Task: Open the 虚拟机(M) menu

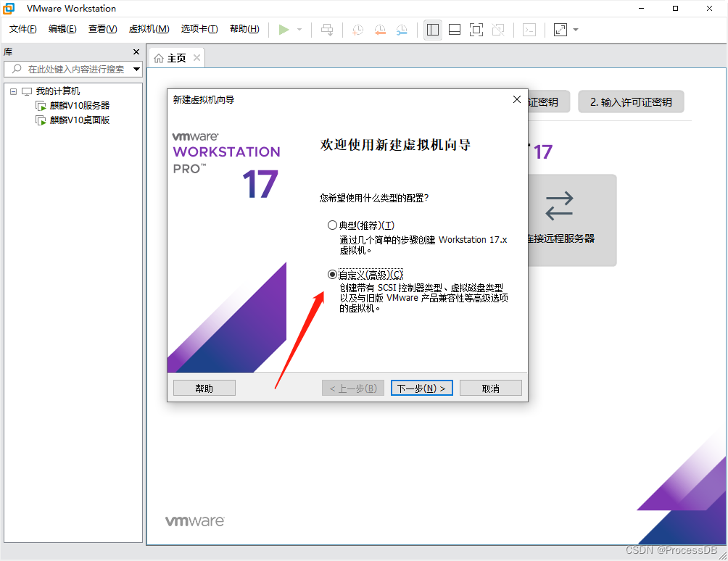Action: click(149, 29)
